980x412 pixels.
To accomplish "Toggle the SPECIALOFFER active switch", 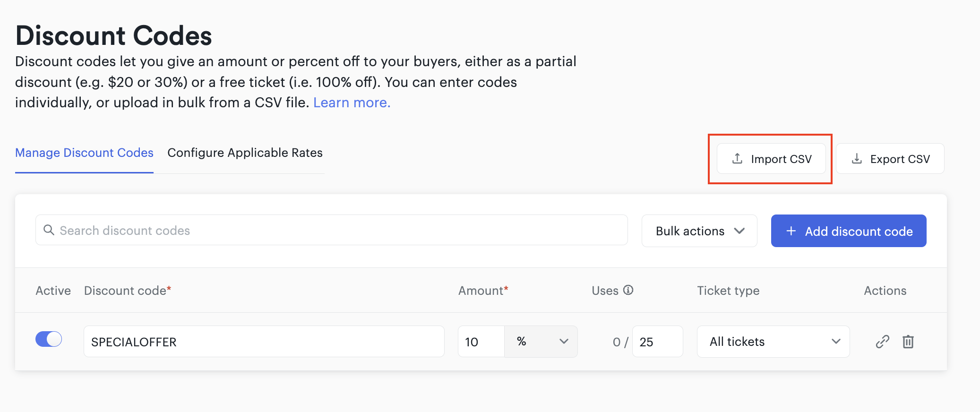I will pyautogui.click(x=49, y=339).
